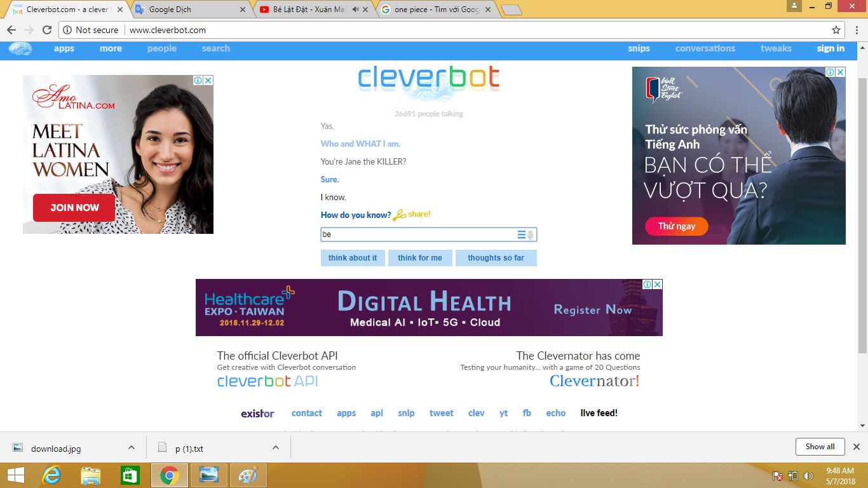Click JOIN NOW on the AmoLatina ad
The height and width of the screenshot is (488, 868).
click(x=74, y=208)
